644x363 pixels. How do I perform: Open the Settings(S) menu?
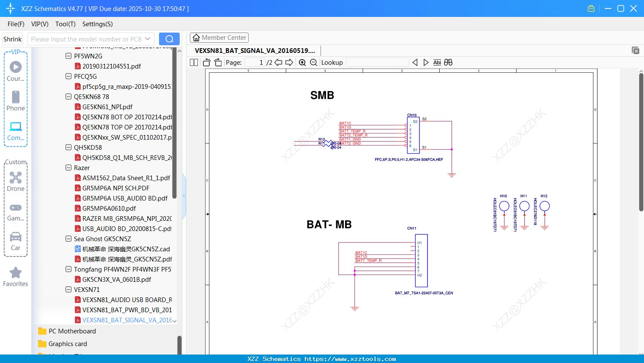click(97, 24)
